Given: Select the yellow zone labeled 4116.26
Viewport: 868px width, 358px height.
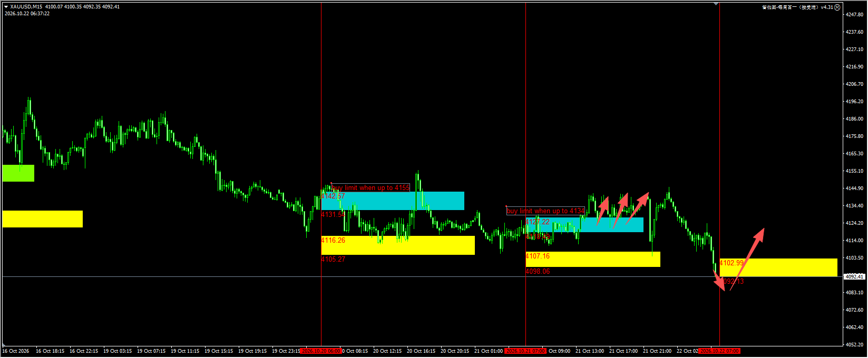Looking at the screenshot, I should pos(398,245).
